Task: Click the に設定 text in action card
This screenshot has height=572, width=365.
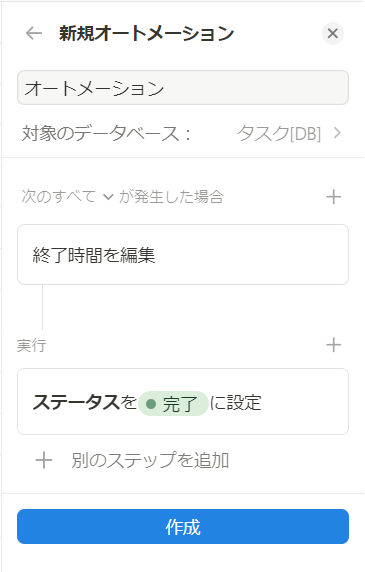Action: [236, 403]
